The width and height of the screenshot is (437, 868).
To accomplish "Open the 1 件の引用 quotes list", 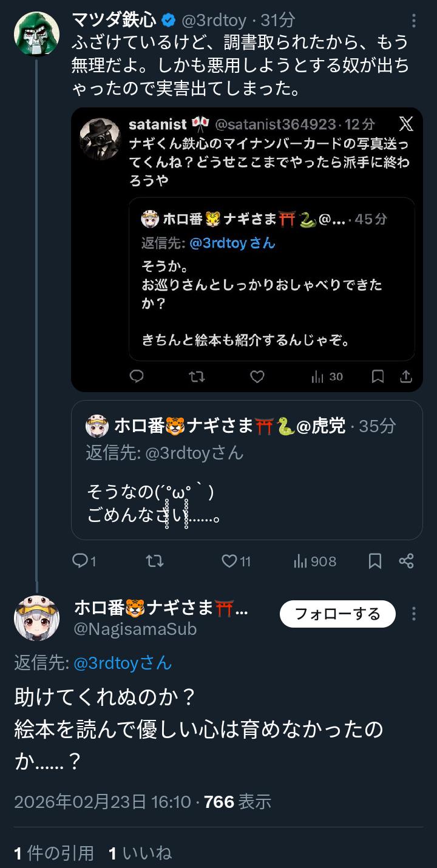I will 54,853.
